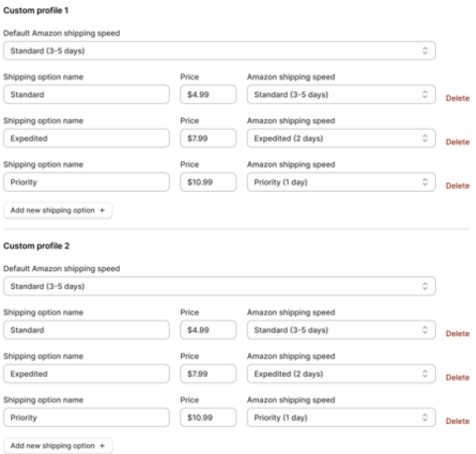Screen dimensions: 476x454
Task: Delete the Expedited option in Custom profile 2
Action: tap(457, 377)
